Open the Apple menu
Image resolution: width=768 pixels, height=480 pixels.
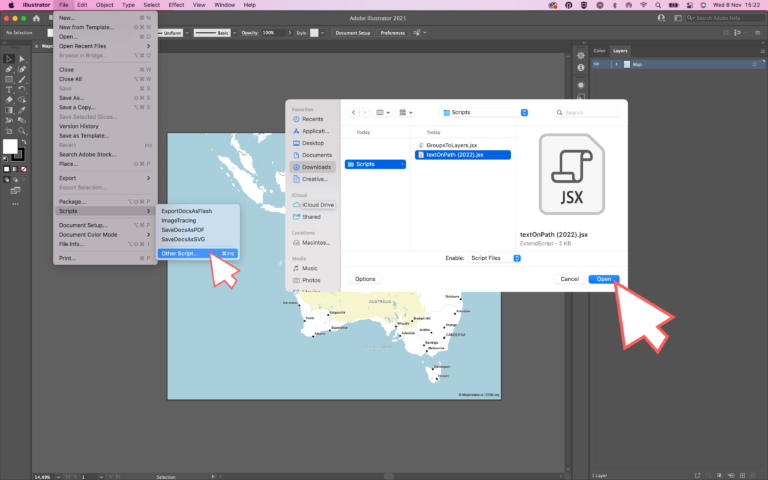(x=11, y=5)
